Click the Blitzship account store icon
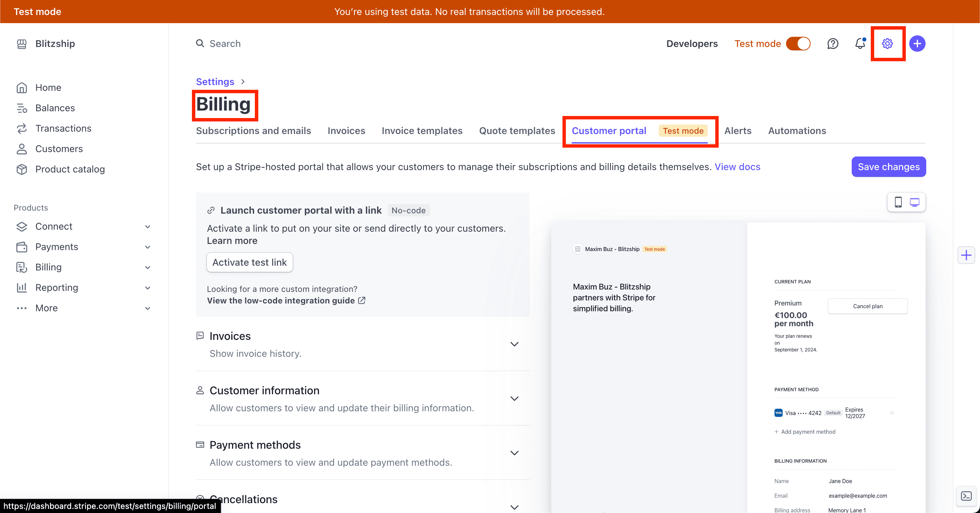The height and width of the screenshot is (513, 980). click(22, 44)
